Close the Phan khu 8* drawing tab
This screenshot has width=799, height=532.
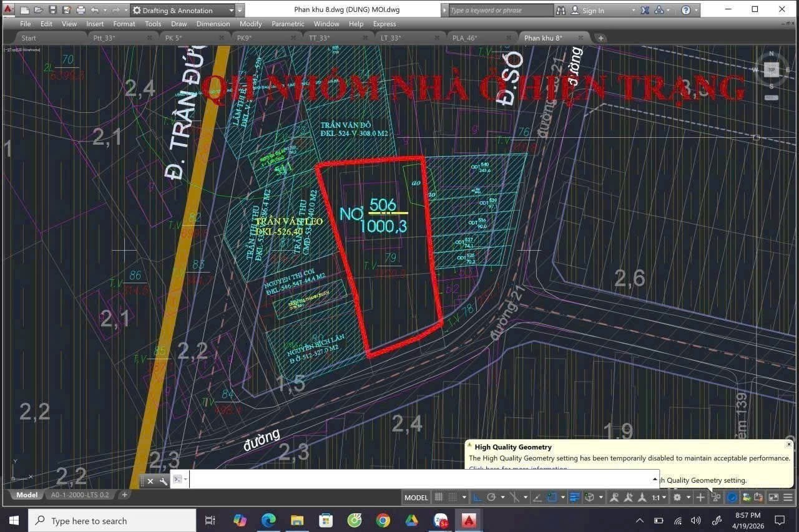(x=579, y=38)
